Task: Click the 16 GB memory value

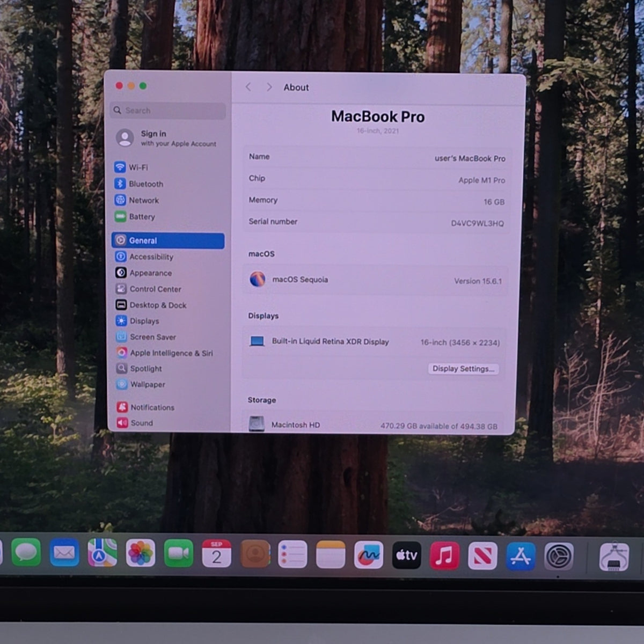Action: (494, 202)
